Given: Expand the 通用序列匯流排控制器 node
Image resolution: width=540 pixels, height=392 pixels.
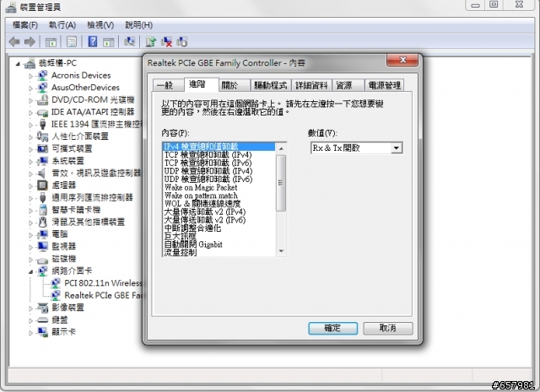Looking at the screenshot, I should [x=30, y=198].
